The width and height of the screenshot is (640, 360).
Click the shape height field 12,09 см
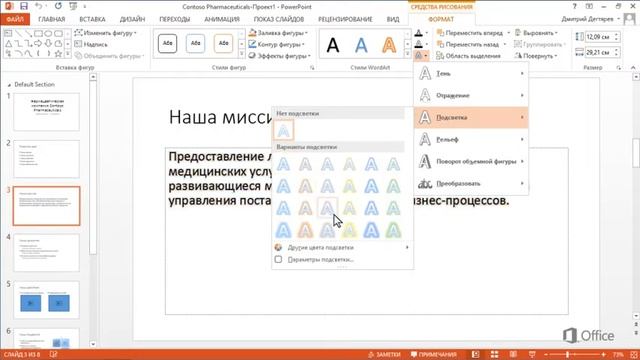click(600, 37)
